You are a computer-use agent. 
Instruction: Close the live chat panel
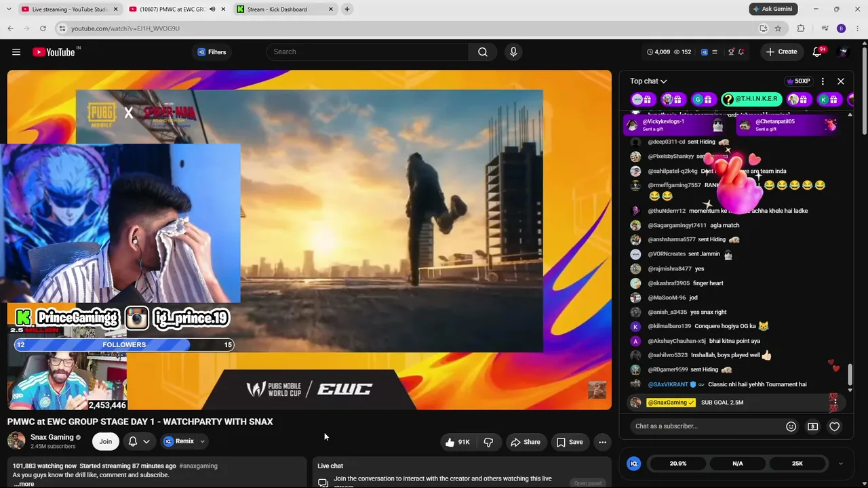click(841, 81)
